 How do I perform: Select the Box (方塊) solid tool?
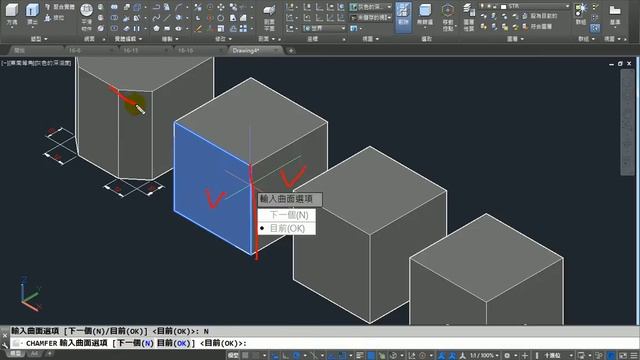(x=12, y=13)
